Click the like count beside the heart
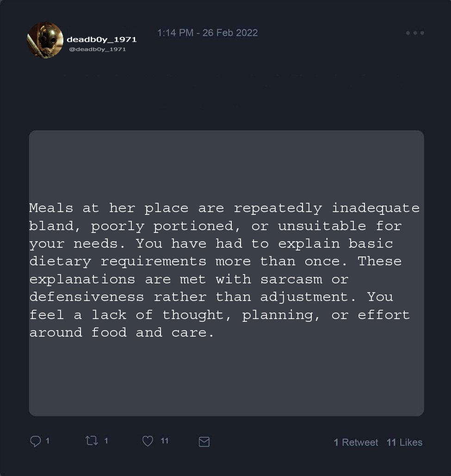This screenshot has height=476, width=451. click(x=165, y=441)
